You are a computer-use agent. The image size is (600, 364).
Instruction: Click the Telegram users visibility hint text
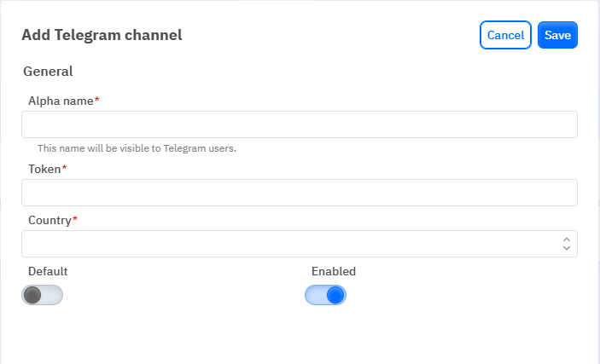[x=137, y=148]
